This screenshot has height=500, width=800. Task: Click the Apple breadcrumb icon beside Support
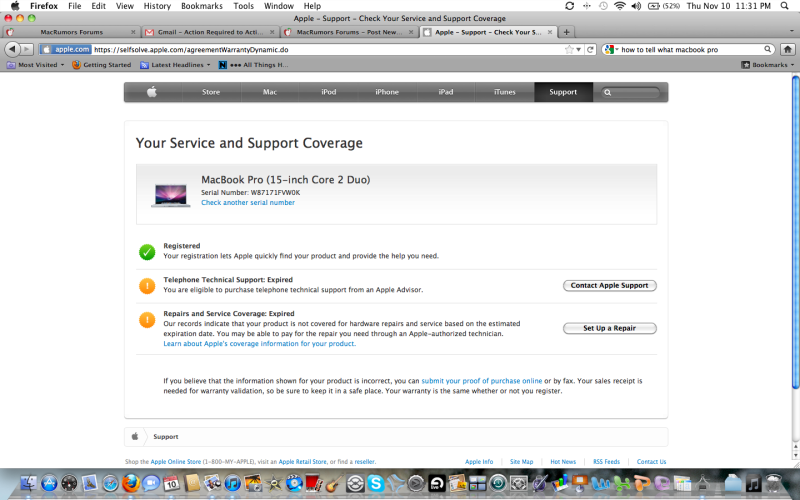coord(135,437)
